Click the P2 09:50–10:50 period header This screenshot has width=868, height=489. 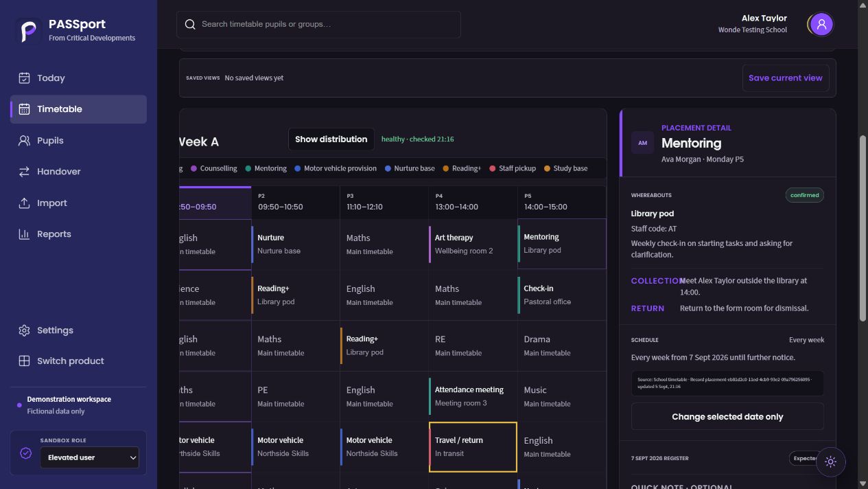click(x=295, y=202)
